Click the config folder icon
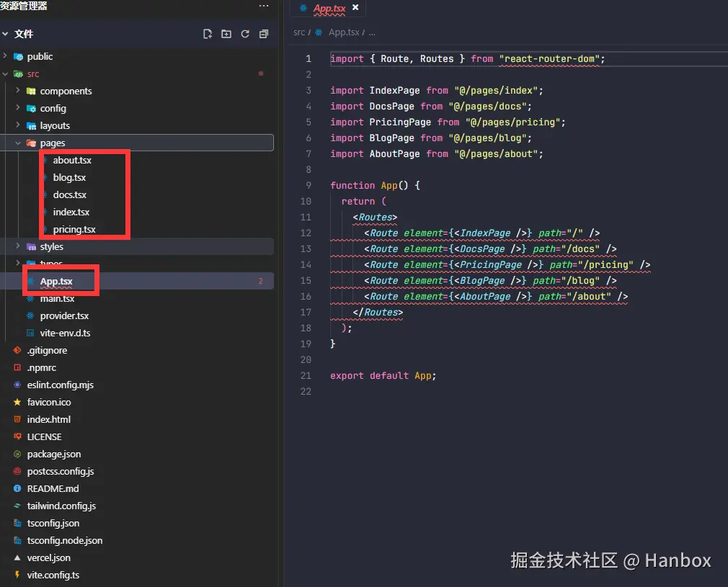The width and height of the screenshot is (728, 587). click(31, 108)
